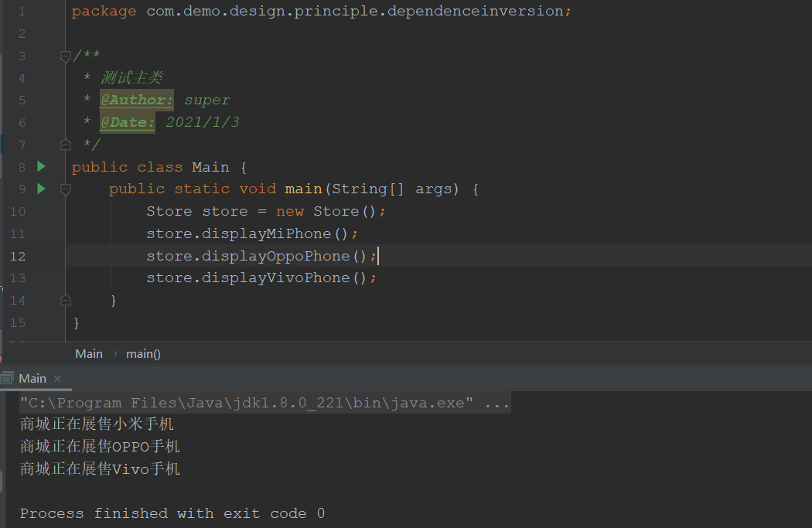Place the cursor on displayVivoPhone call
812x528 pixels.
(x=261, y=278)
